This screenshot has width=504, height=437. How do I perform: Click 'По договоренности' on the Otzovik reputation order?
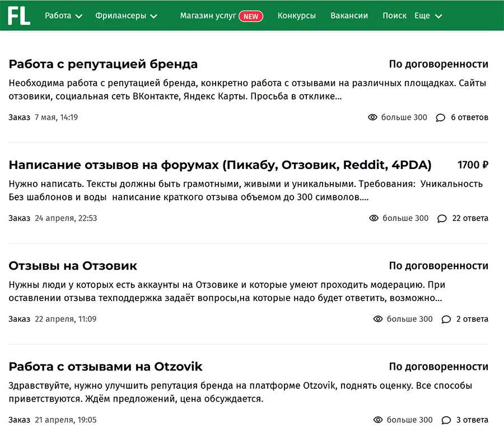click(438, 366)
